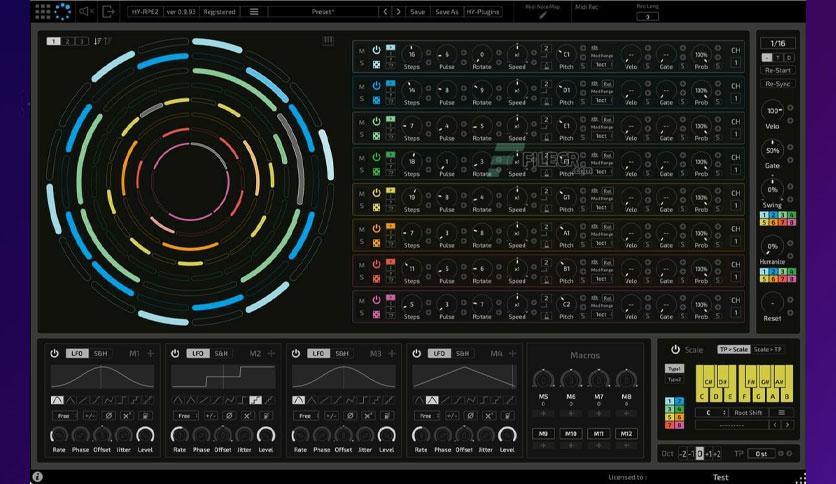Image resolution: width=836 pixels, height=484 pixels.
Task: Open the grid apps icon at top left
Action: point(43,11)
